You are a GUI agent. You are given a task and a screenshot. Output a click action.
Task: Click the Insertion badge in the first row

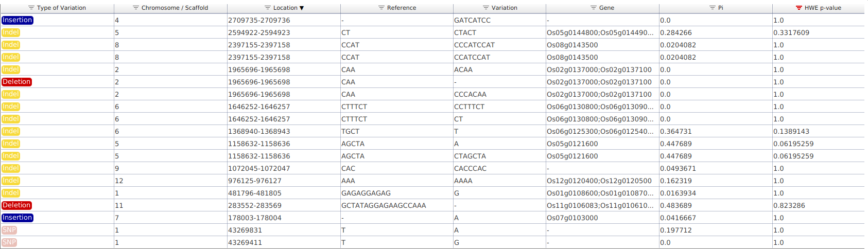point(18,20)
